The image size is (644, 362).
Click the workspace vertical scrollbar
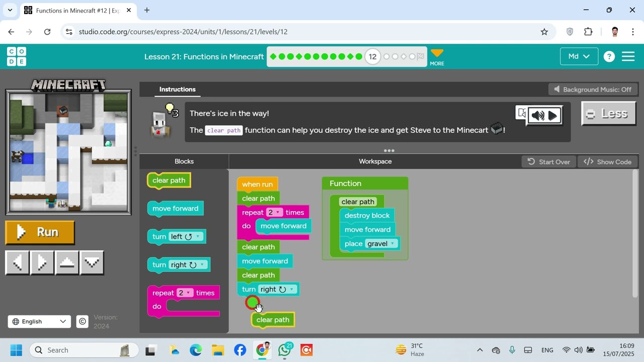click(x=635, y=234)
